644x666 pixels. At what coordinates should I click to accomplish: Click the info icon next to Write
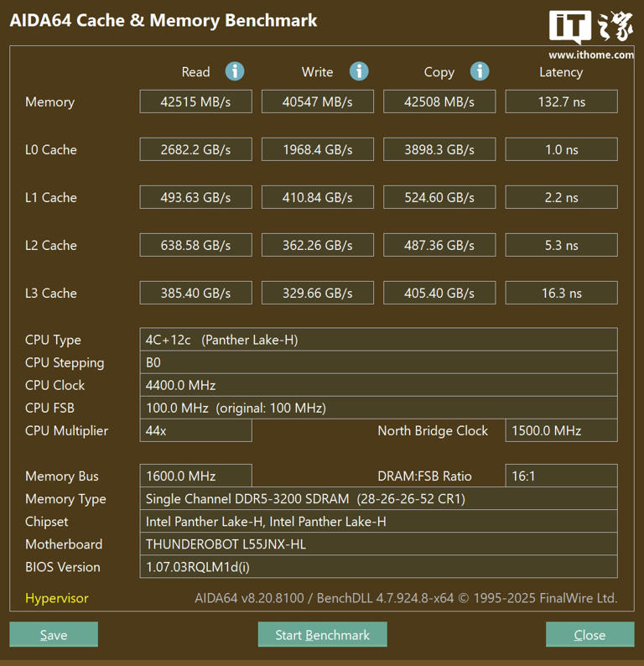pos(359,71)
